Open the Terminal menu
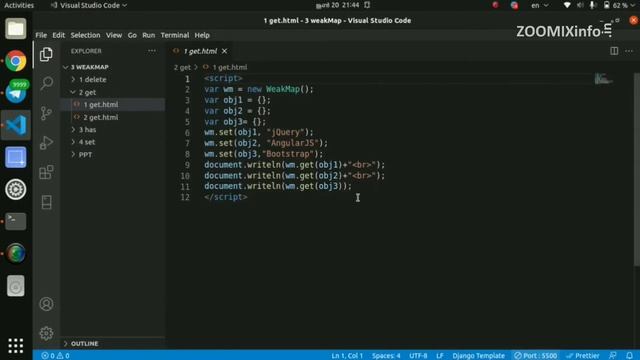The height and width of the screenshot is (360, 640). coord(175,35)
